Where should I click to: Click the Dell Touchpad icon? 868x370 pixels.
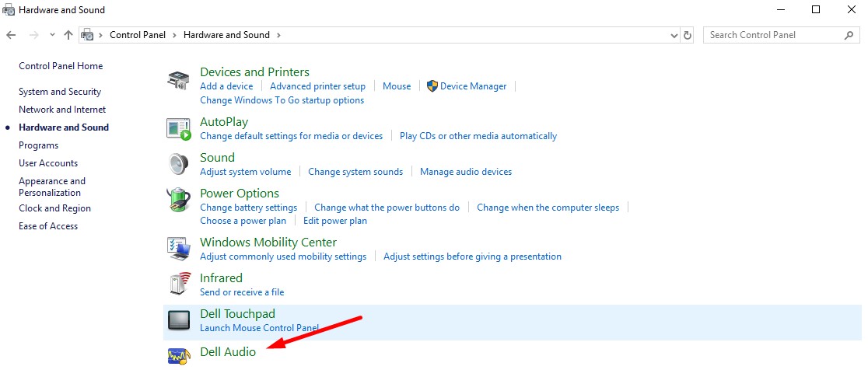click(178, 321)
